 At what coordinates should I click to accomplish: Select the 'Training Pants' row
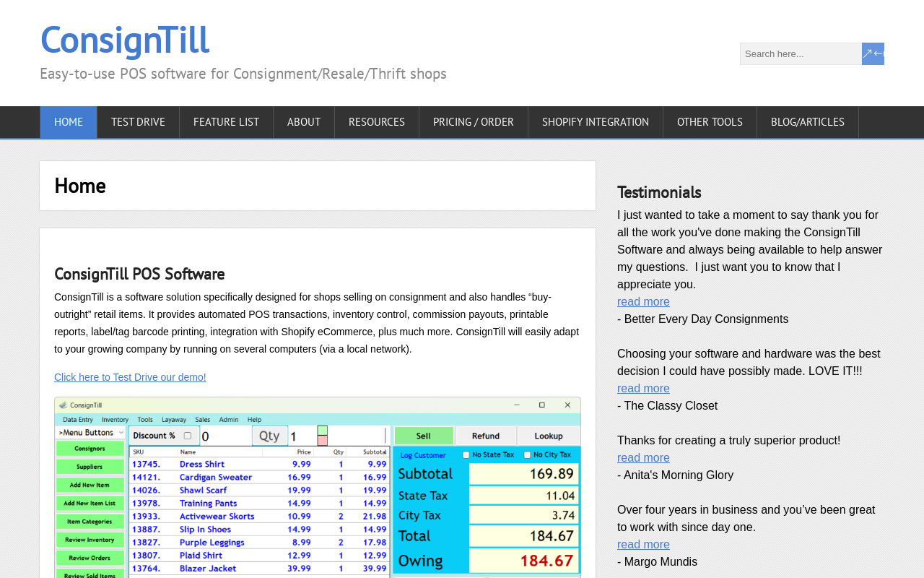click(x=259, y=502)
